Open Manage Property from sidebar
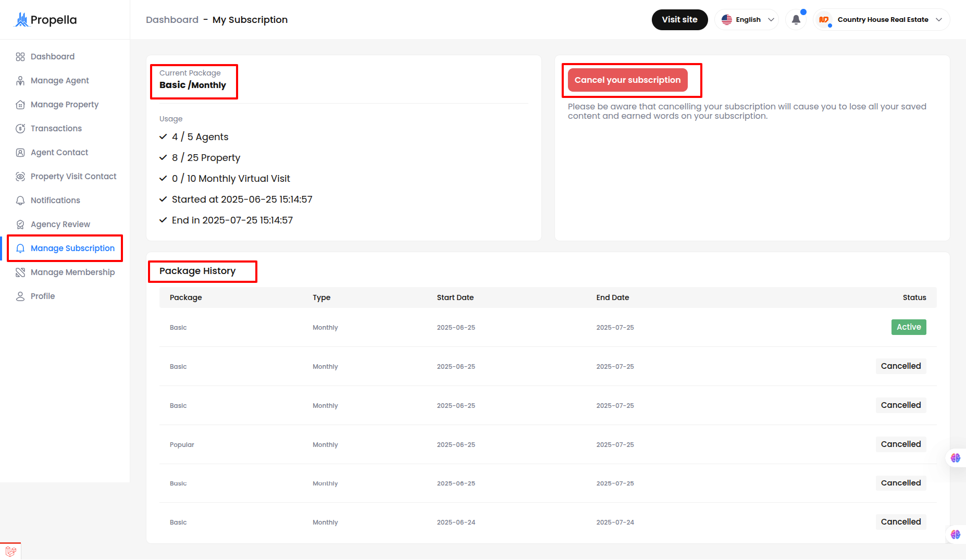 (65, 105)
